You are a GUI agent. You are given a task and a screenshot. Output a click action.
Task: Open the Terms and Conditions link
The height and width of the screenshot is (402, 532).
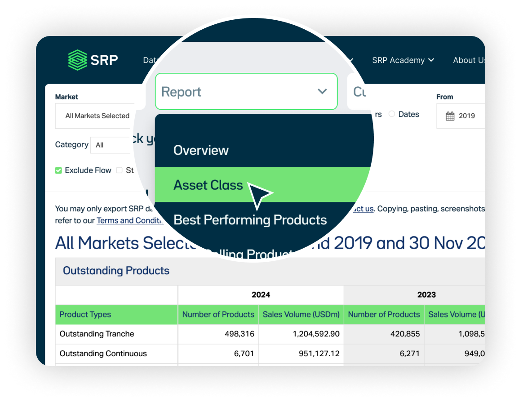129,220
